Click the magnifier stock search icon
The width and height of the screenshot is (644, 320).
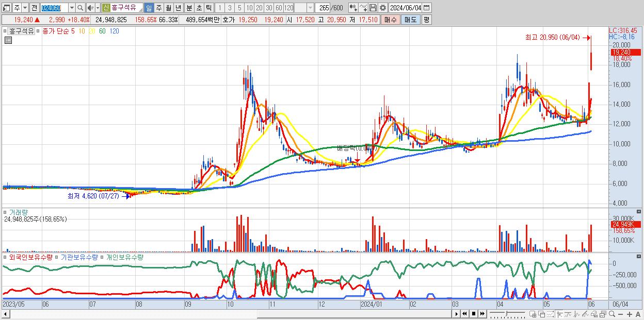(x=80, y=8)
